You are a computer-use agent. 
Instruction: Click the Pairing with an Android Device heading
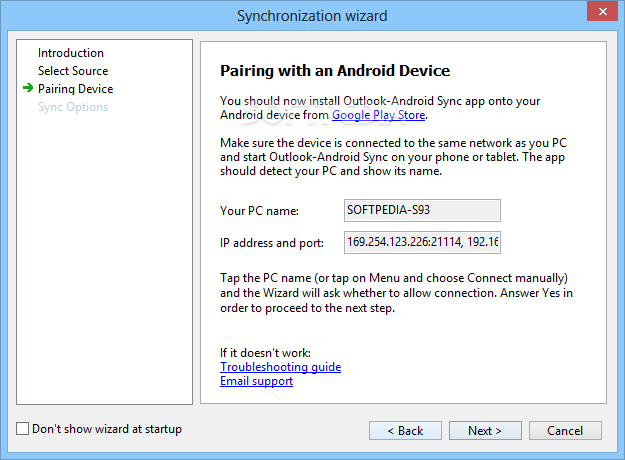[335, 71]
